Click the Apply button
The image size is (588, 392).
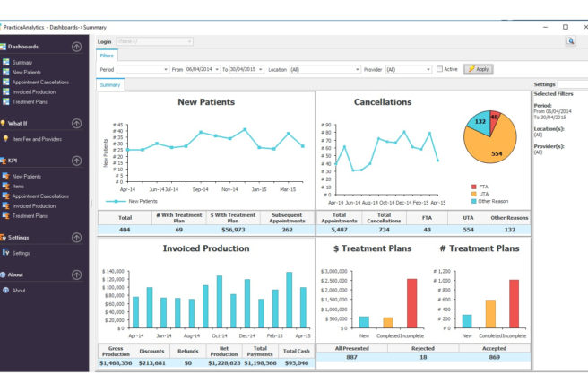point(478,69)
